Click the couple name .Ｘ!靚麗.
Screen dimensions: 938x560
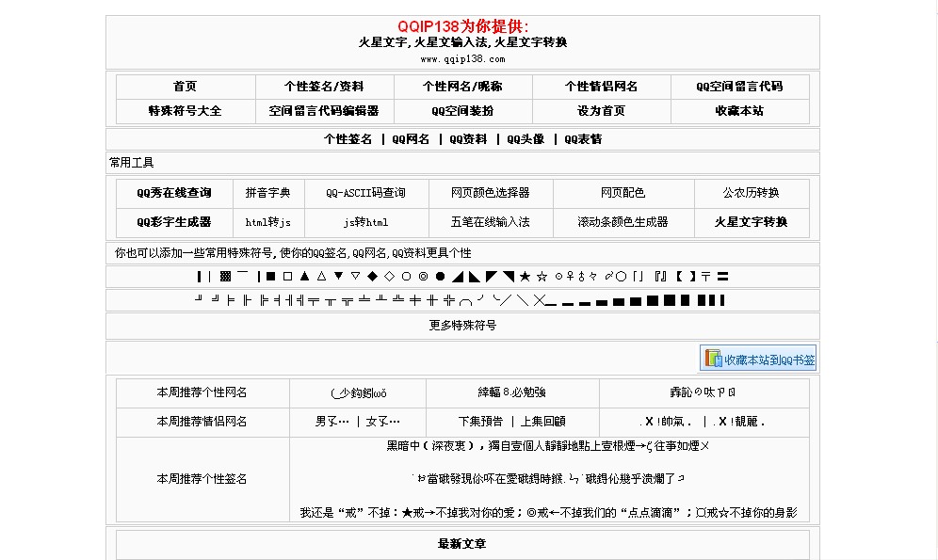click(738, 422)
